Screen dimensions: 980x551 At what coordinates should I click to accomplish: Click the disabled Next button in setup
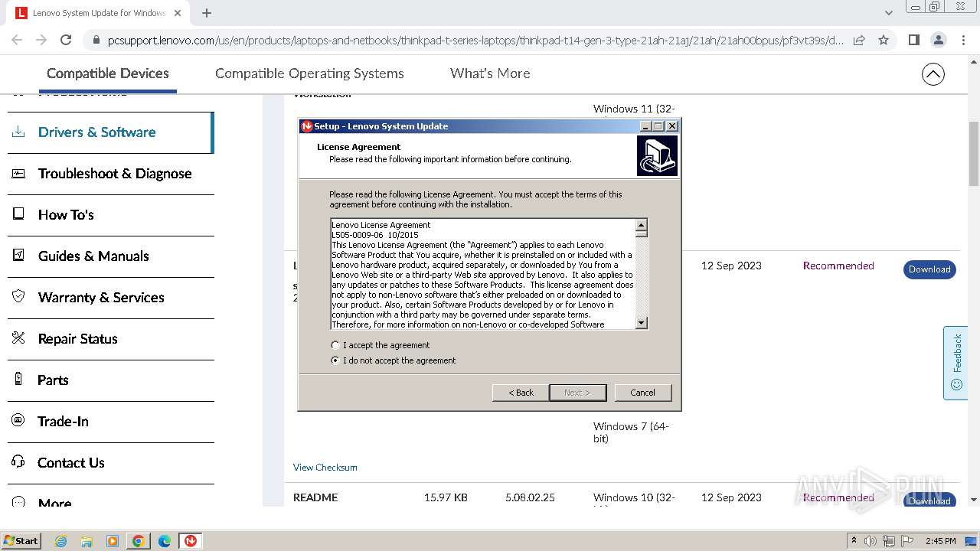(x=577, y=393)
